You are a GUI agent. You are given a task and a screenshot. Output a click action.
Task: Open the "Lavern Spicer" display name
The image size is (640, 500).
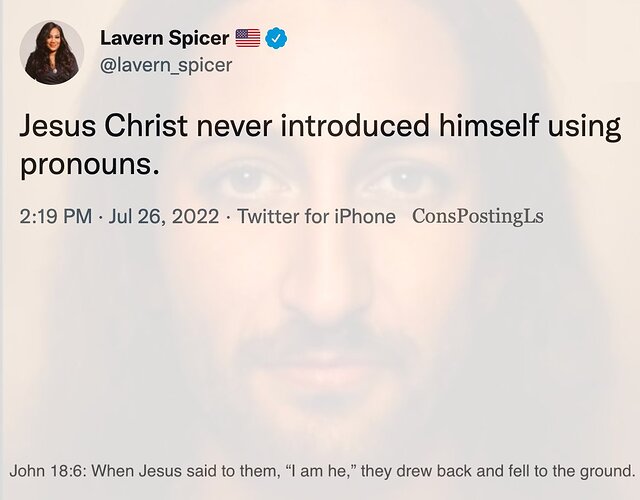tap(164, 39)
